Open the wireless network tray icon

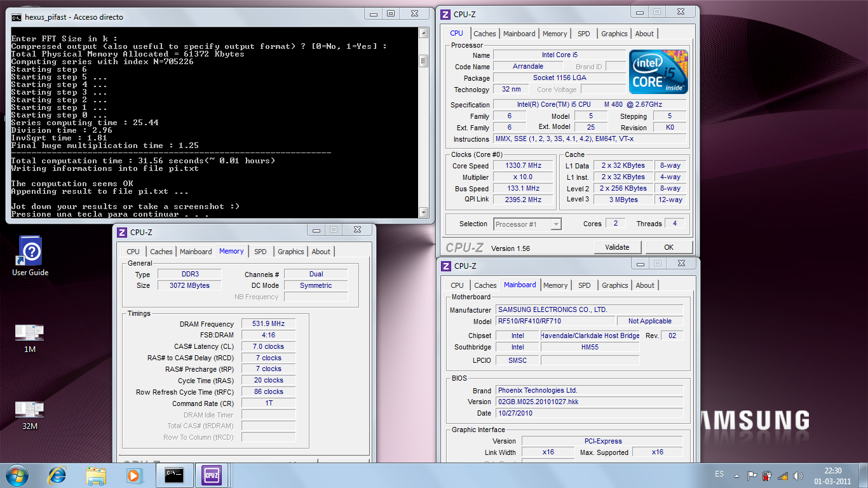click(x=783, y=475)
